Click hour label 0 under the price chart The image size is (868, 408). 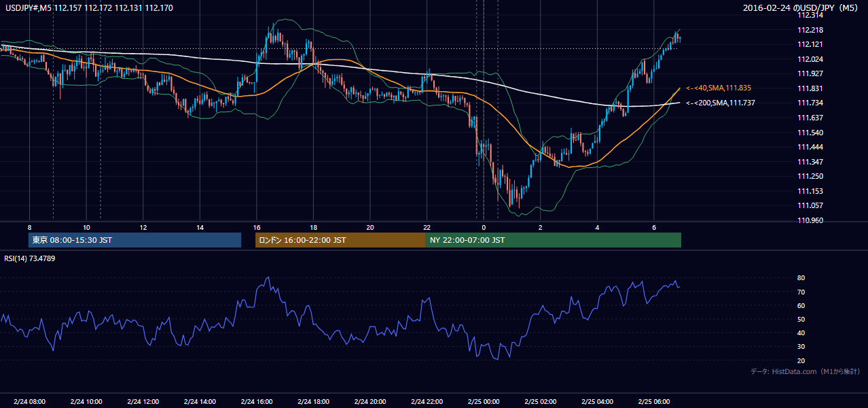[x=484, y=227]
